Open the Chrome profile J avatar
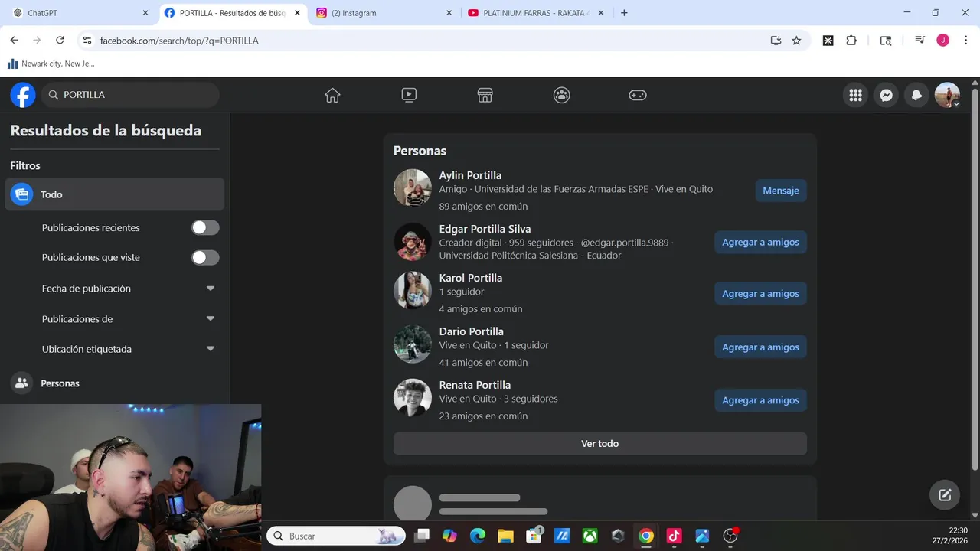Viewport: 980px width, 551px height. point(943,41)
